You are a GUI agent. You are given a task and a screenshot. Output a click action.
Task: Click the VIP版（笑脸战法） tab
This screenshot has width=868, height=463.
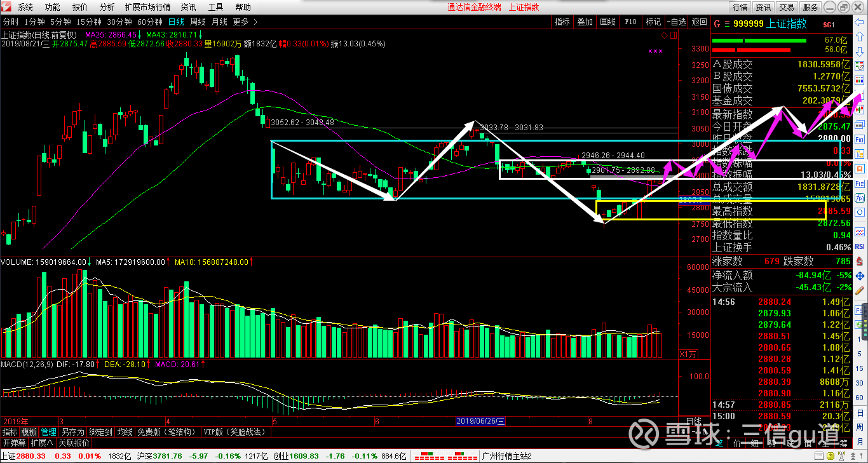click(x=236, y=432)
